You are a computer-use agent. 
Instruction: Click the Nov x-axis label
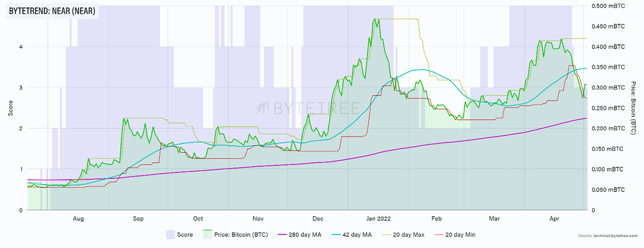point(258,218)
